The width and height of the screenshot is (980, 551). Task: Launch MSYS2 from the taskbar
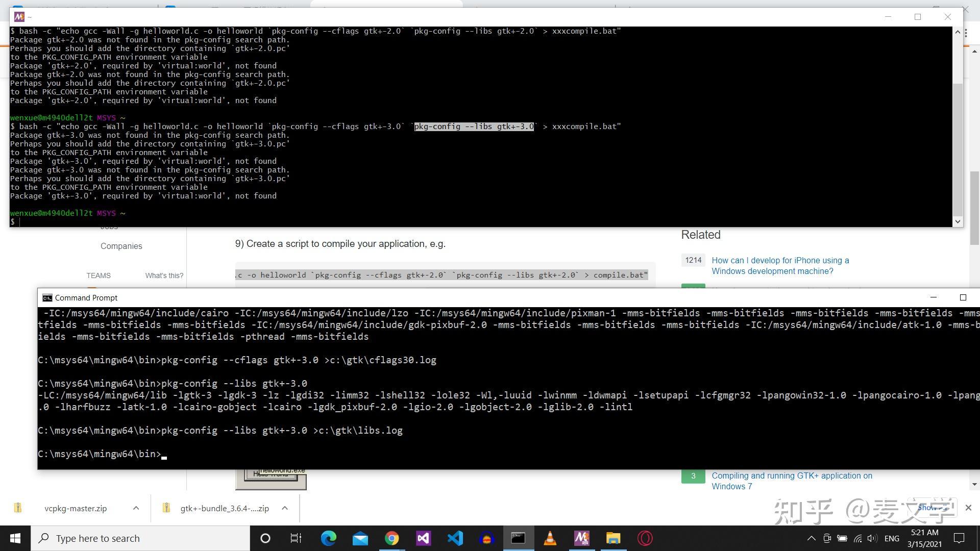(581, 538)
